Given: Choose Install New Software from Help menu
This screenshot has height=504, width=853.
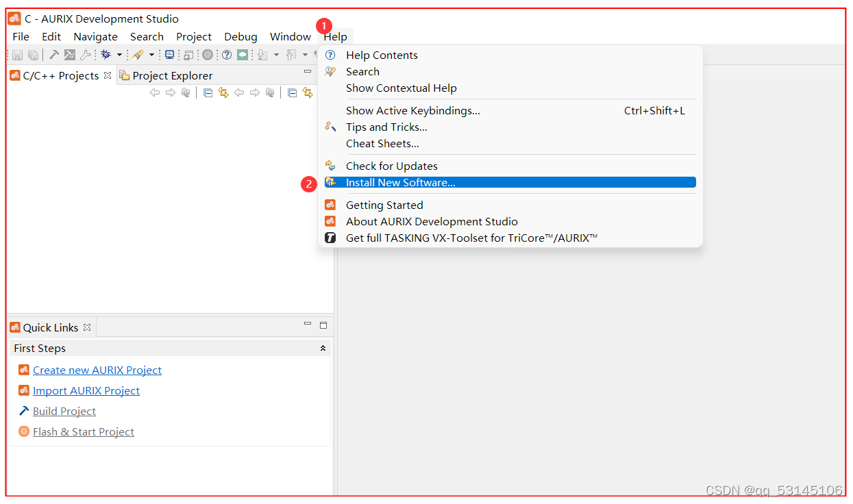Looking at the screenshot, I should 510,182.
